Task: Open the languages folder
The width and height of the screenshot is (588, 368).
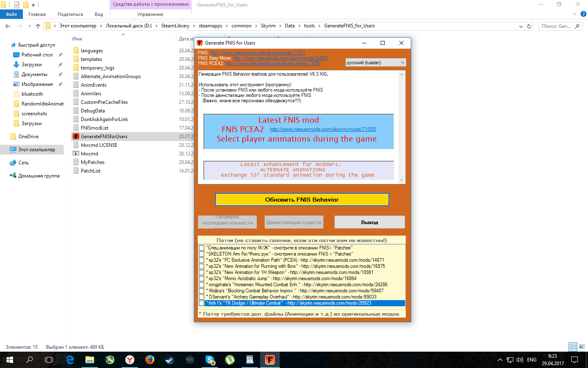Action: [x=92, y=51]
